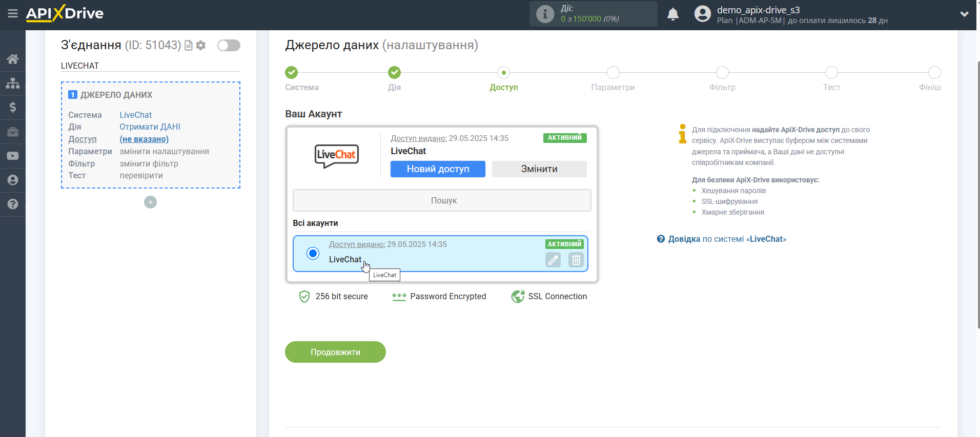Edit the LiveChat account pencil icon
980x437 pixels.
click(x=553, y=260)
